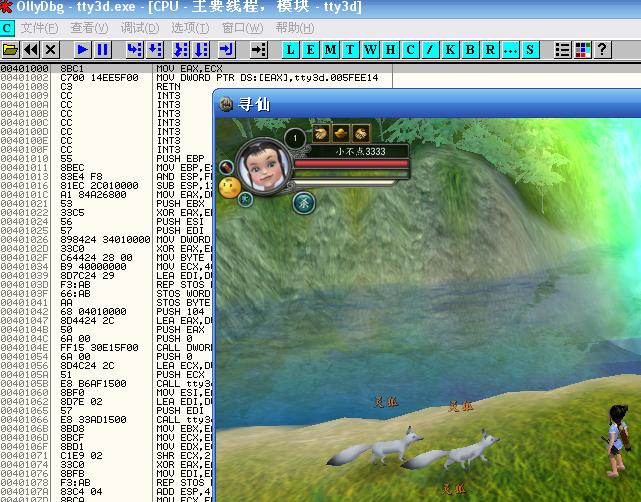The width and height of the screenshot is (641, 502).
Task: Trace into with the toolbar icon
Action: pyautogui.click(x=181, y=50)
